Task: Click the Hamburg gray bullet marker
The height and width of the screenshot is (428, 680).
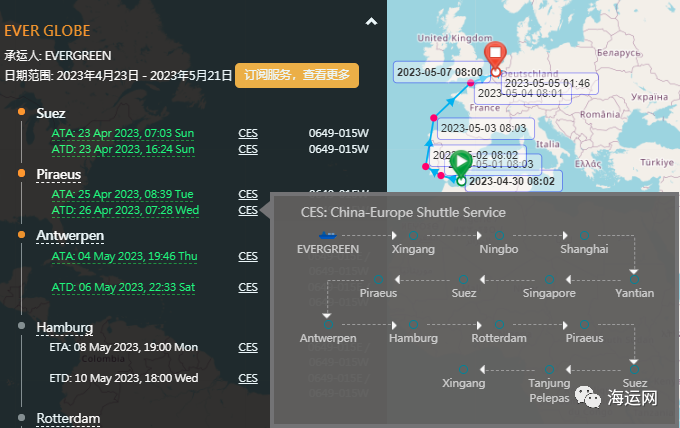Action: (x=21, y=326)
